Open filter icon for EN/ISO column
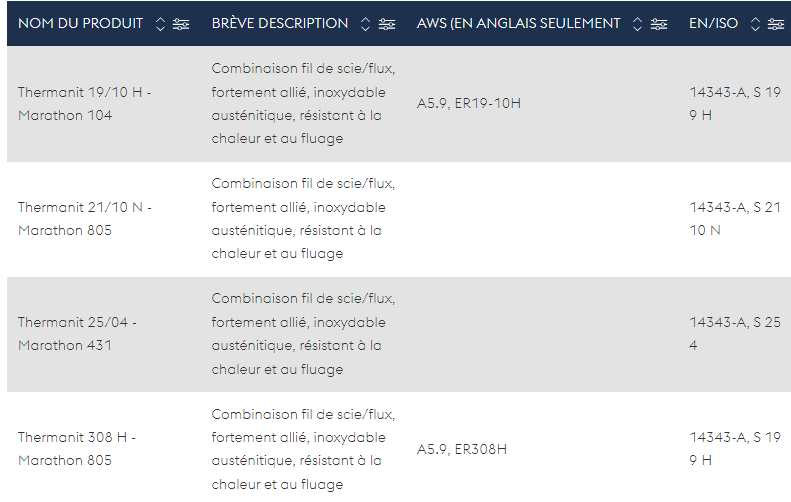791x502 pixels. coord(775,24)
